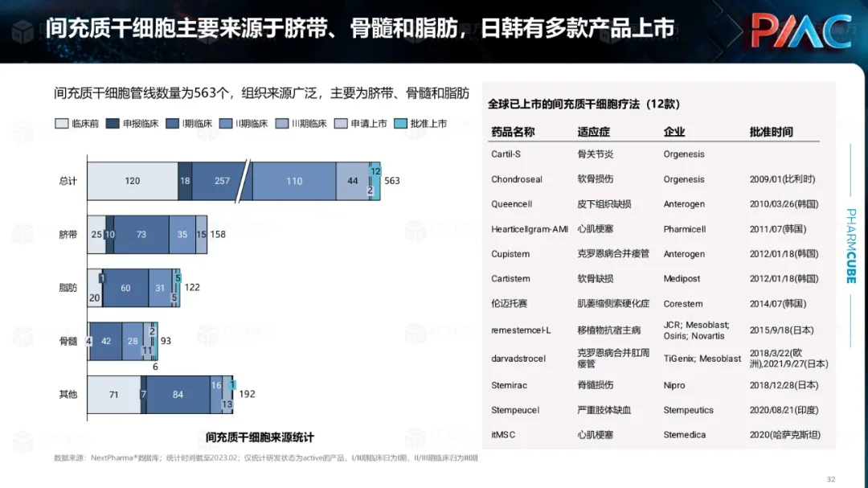Click the 药品名称 column header

(513, 132)
